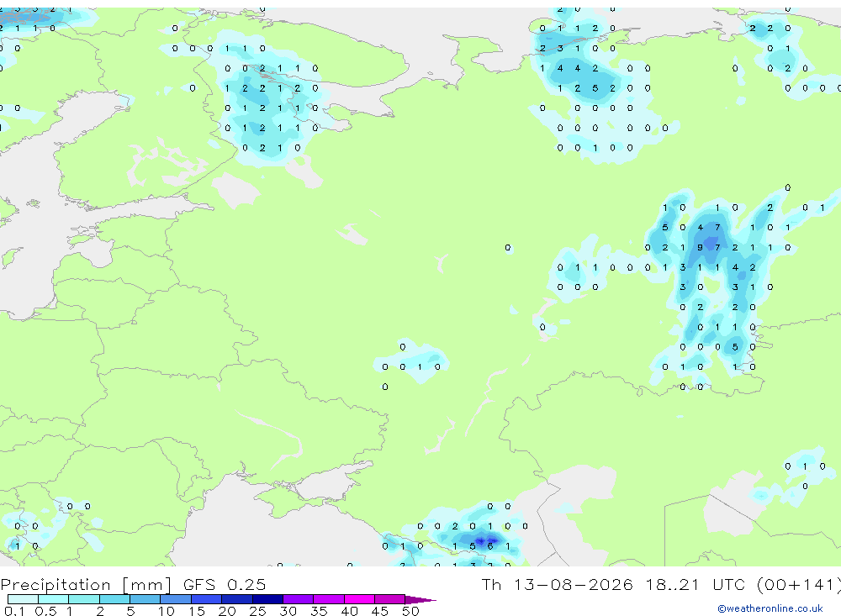841x616 pixels.
Task: Click the 'Th' weekday label
Action: [491, 584]
